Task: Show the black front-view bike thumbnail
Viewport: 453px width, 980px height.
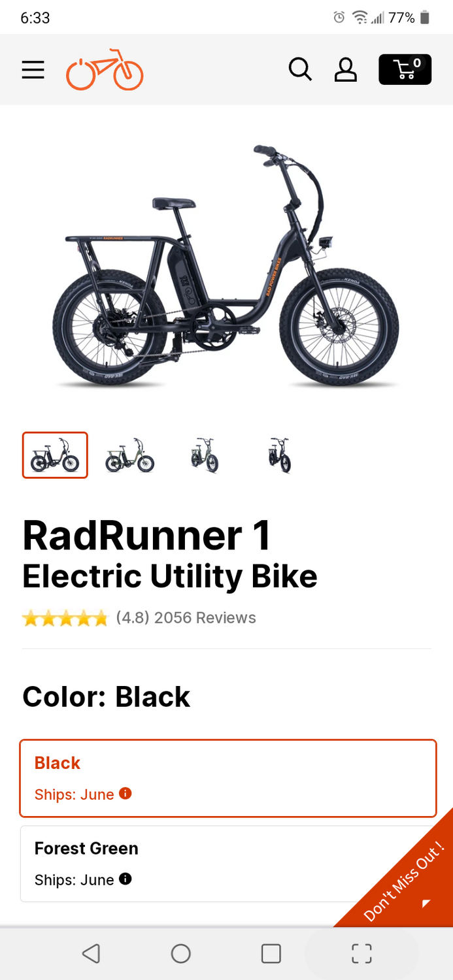Action: (279, 455)
